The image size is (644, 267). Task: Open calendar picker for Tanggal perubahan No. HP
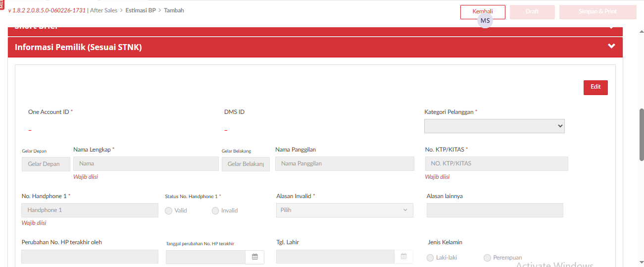[255, 257]
